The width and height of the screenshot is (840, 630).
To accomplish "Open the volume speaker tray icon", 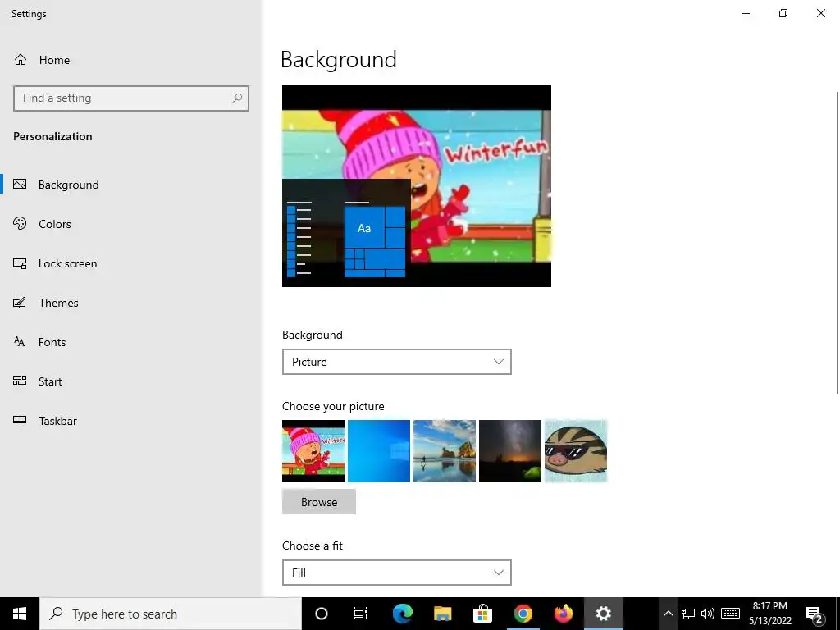I will [708, 614].
